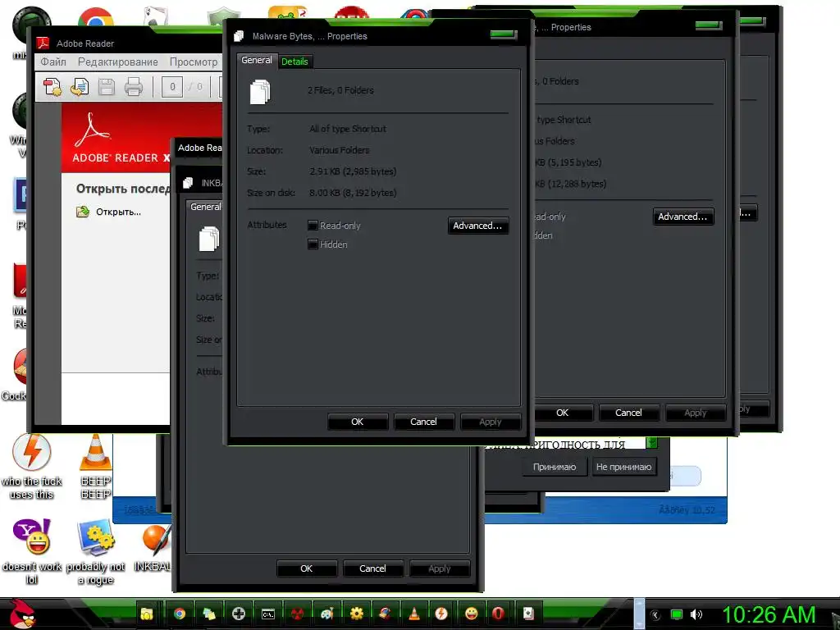The width and height of the screenshot is (840, 630).
Task: Open the Редактирование menu in Adobe Reader
Action: pos(118,62)
